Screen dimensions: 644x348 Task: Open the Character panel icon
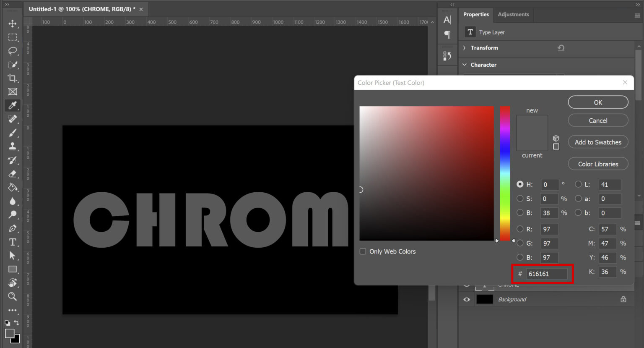tap(447, 19)
